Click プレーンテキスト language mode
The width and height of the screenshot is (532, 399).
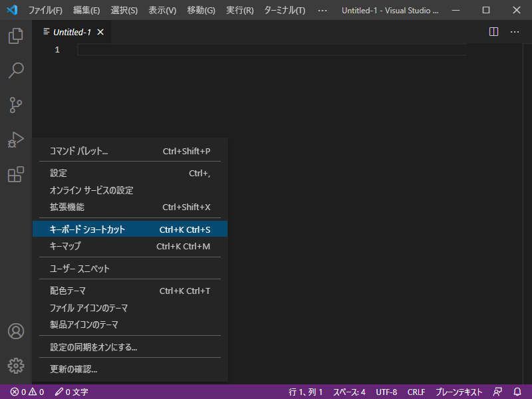(x=459, y=392)
